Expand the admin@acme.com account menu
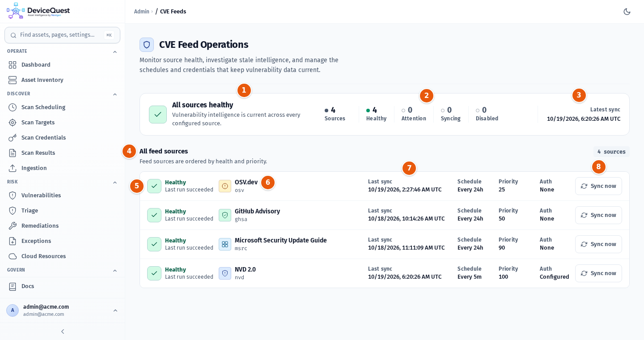The height and width of the screenshot is (340, 644). tap(115, 310)
